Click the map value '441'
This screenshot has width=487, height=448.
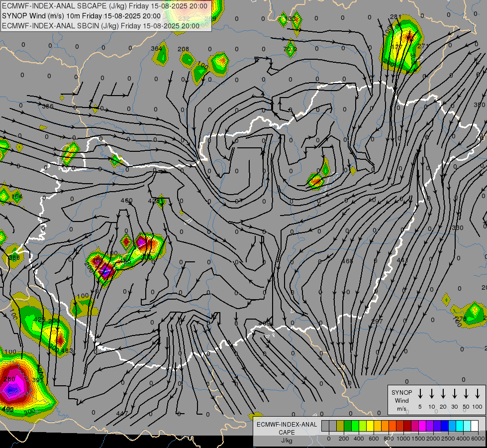pos(403,260)
